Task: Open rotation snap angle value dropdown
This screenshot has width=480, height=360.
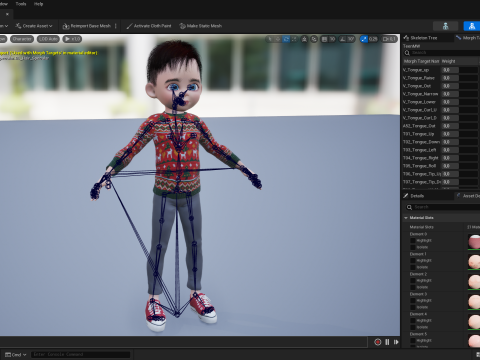Action: (x=351, y=39)
